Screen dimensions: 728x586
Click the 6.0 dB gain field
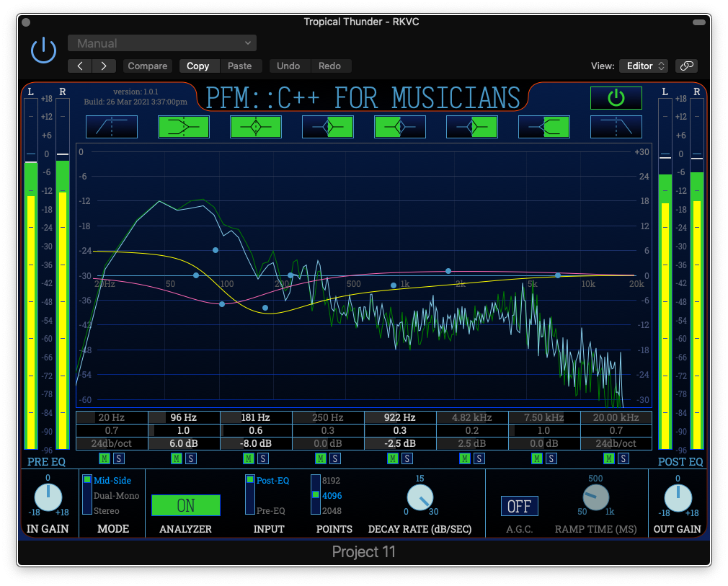(x=184, y=443)
